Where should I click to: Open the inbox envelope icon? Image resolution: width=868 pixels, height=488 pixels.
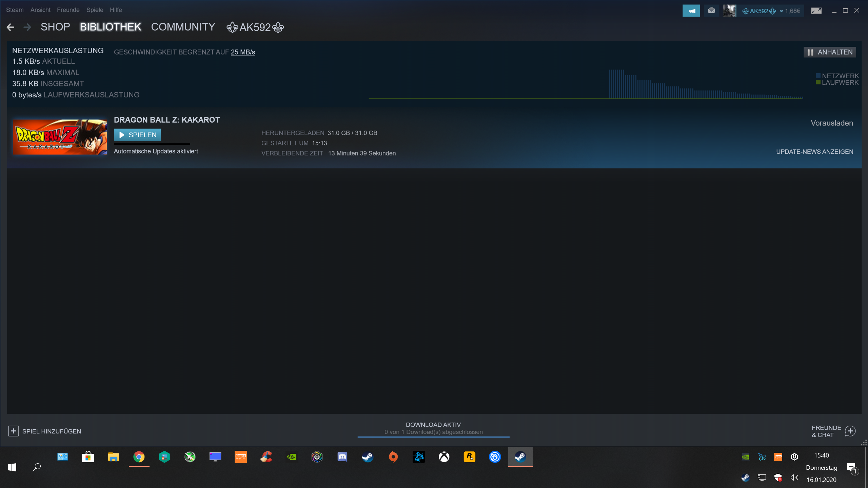(x=711, y=11)
